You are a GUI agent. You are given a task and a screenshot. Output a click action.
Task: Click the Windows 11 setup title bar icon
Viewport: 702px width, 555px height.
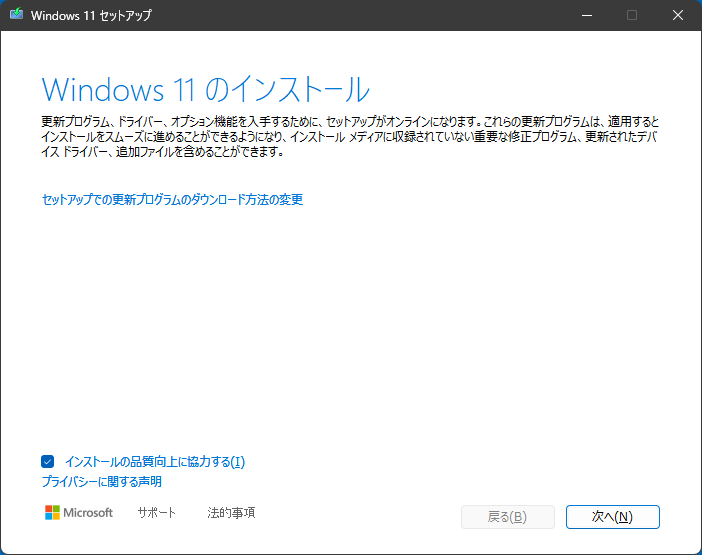coord(17,15)
